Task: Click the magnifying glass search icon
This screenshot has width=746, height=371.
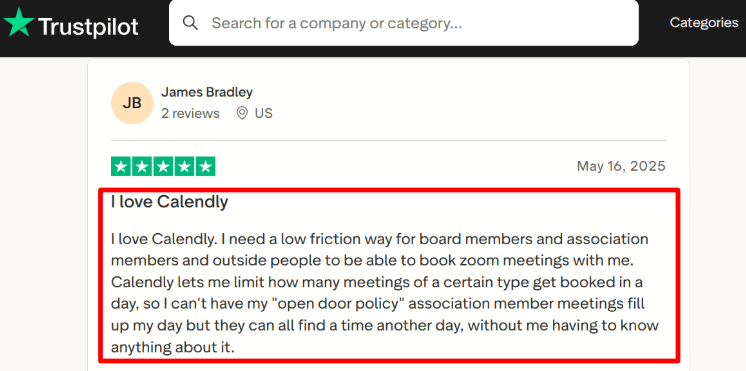Action: [190, 22]
